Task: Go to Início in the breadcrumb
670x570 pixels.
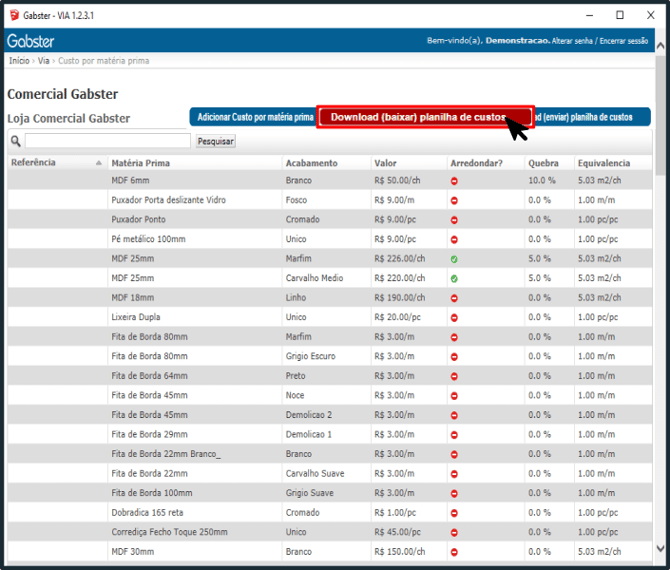Action: (x=19, y=61)
